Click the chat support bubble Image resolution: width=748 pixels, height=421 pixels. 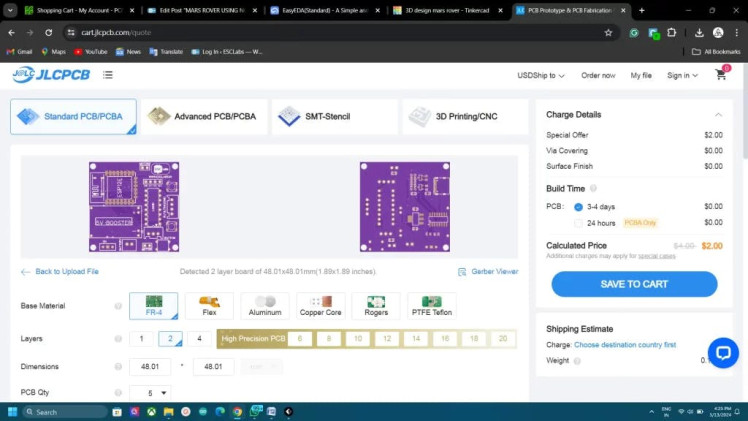point(723,353)
